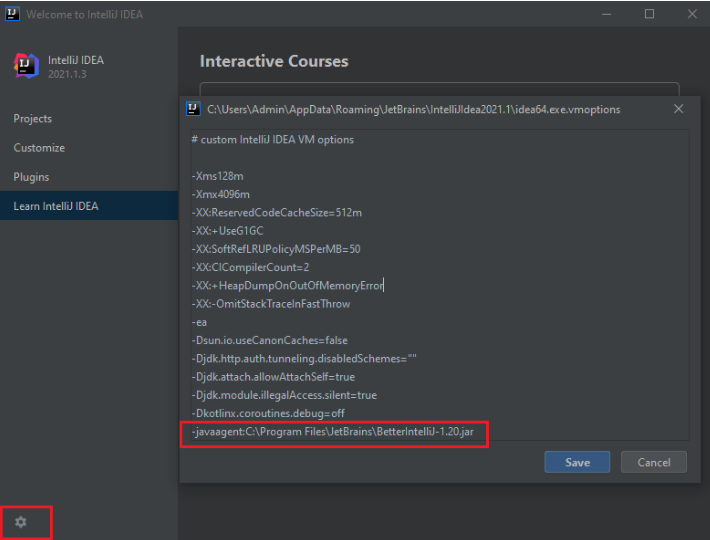The width and height of the screenshot is (710, 540).
Task: Click the icon in vmoptions dialog header
Action: pos(193,109)
